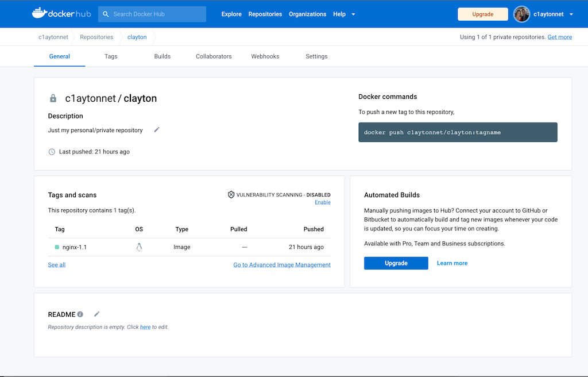This screenshot has width=588, height=377.
Task: Select the docker push command box
Action: click(x=458, y=132)
